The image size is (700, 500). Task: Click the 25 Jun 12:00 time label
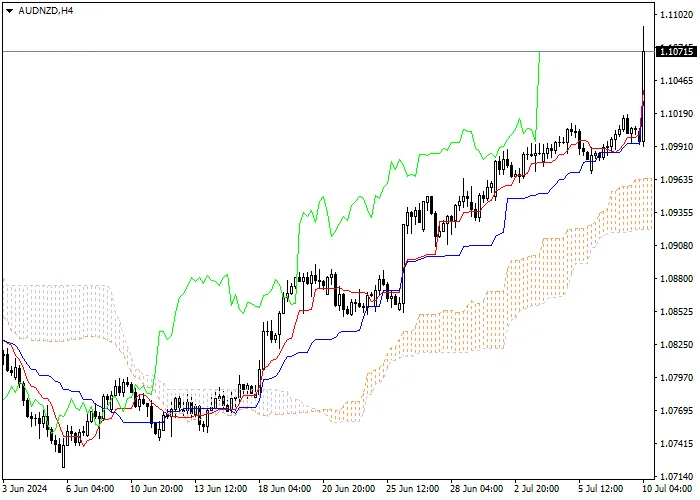413,489
